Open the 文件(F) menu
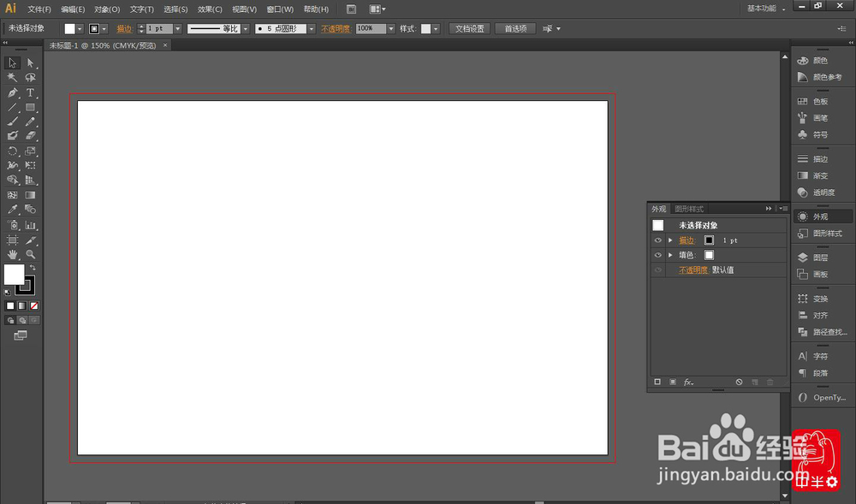The height and width of the screenshot is (504, 856). coord(39,9)
